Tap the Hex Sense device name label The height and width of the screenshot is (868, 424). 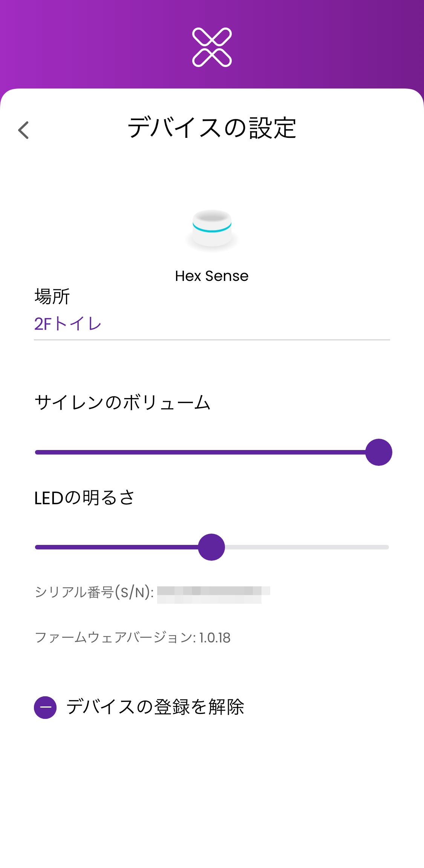(212, 276)
